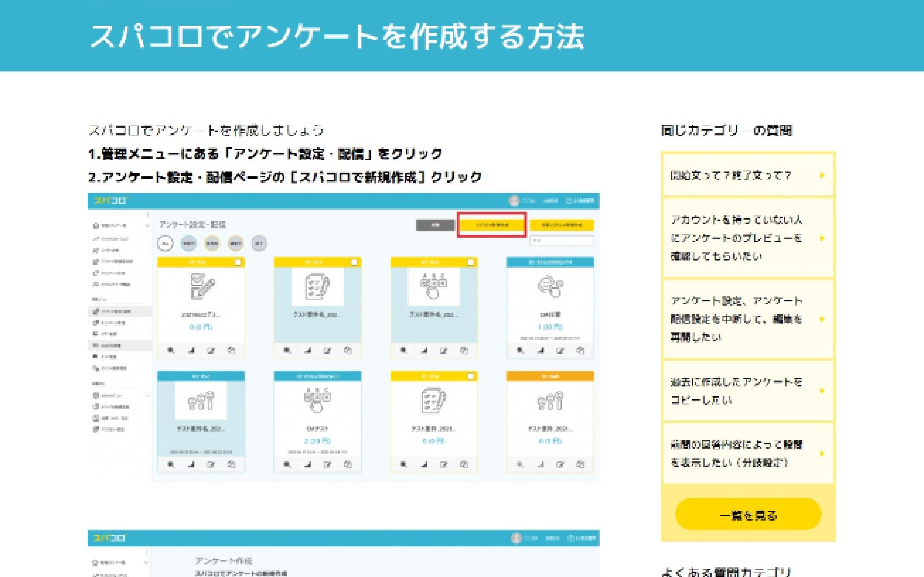Select the ALL status filter circle

[165, 243]
